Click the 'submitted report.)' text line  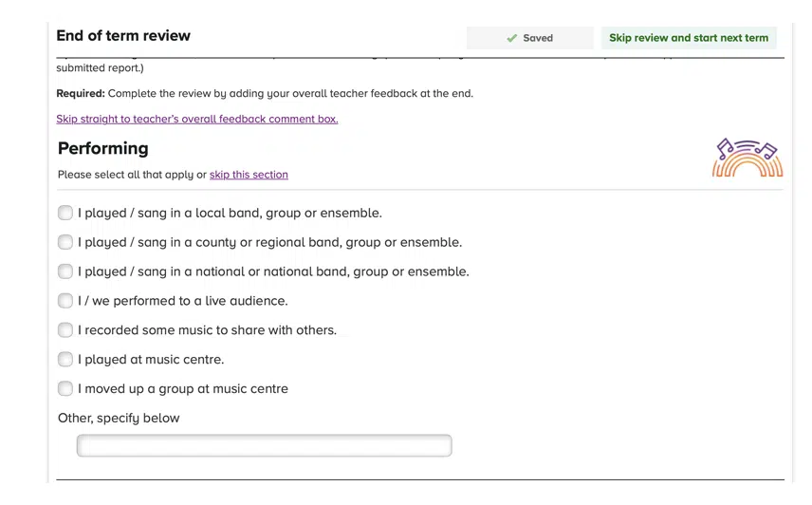point(100,67)
